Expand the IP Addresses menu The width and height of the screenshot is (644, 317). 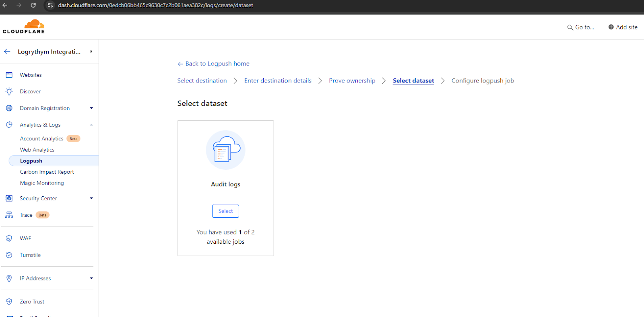pos(91,278)
